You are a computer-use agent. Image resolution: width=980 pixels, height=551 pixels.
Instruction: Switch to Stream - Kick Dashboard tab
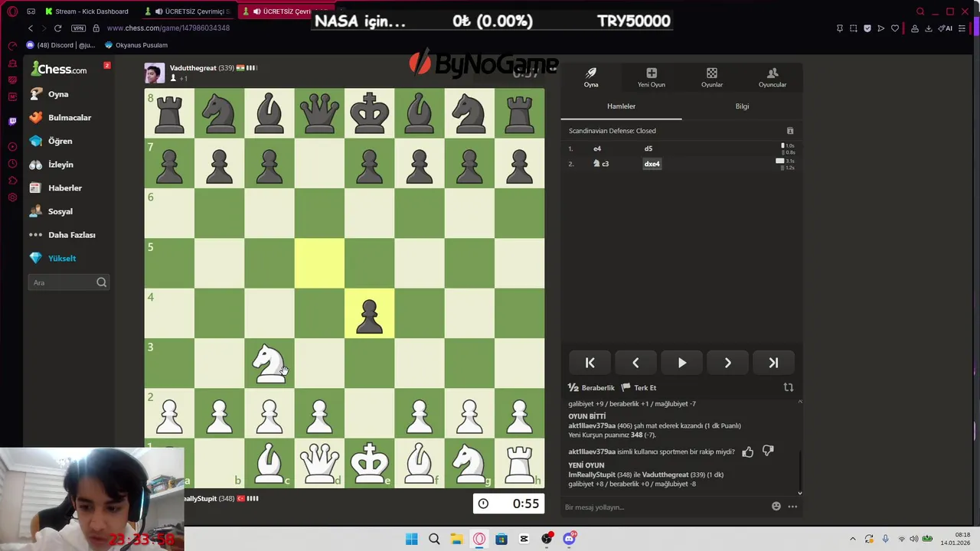point(87,11)
